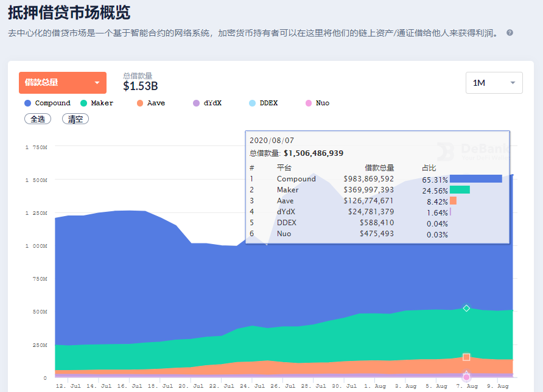Click the $1.53B total borrow value
This screenshot has width=543, height=392.
click(140, 86)
